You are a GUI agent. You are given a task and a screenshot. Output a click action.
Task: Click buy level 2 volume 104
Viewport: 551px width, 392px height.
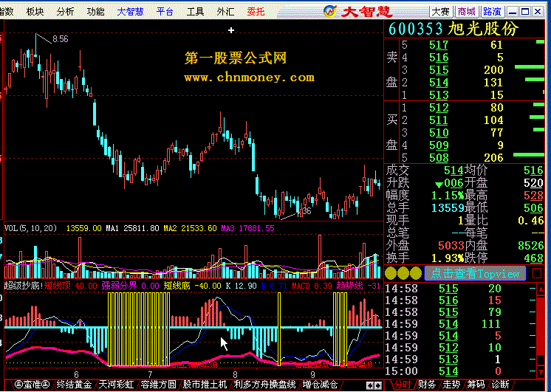pyautogui.click(x=493, y=120)
